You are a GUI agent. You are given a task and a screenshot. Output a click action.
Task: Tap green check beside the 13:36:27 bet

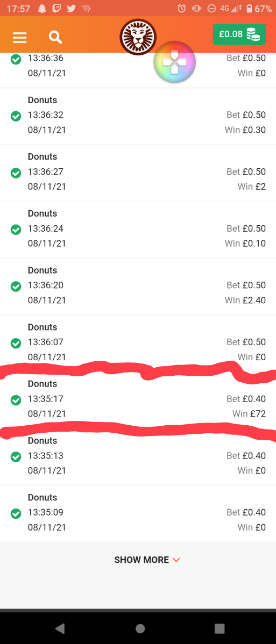[16, 173]
